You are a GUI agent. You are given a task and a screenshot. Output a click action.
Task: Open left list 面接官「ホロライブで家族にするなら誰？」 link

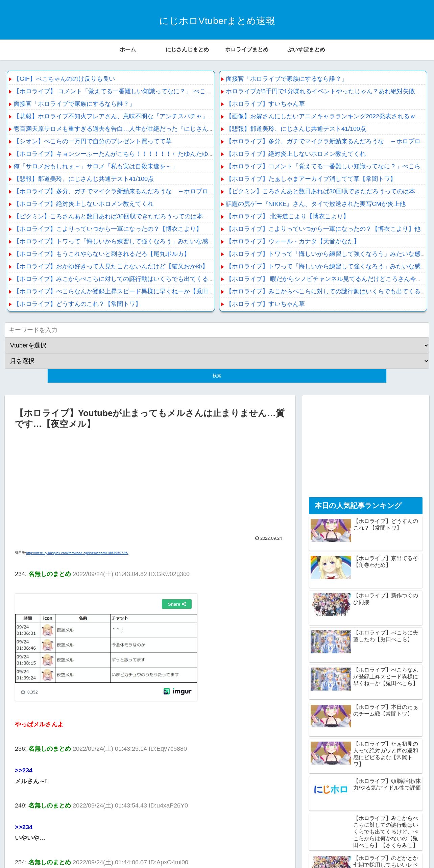point(74,104)
